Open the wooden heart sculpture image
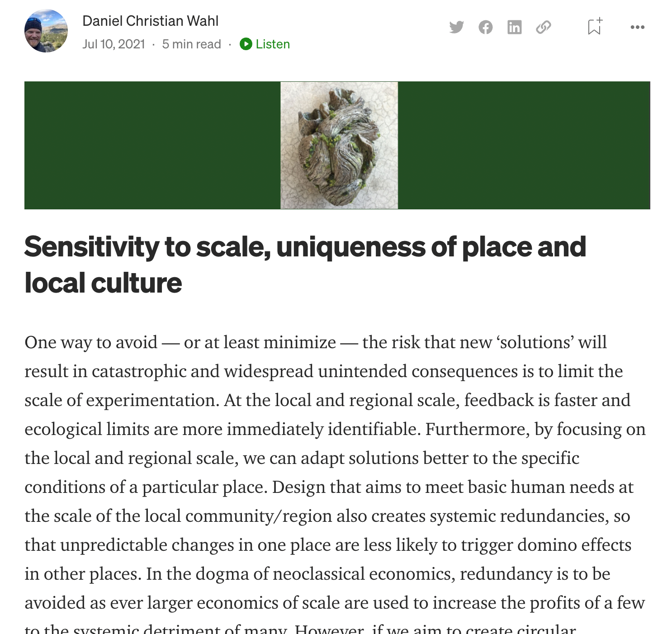This screenshot has width=672, height=634. tap(339, 145)
